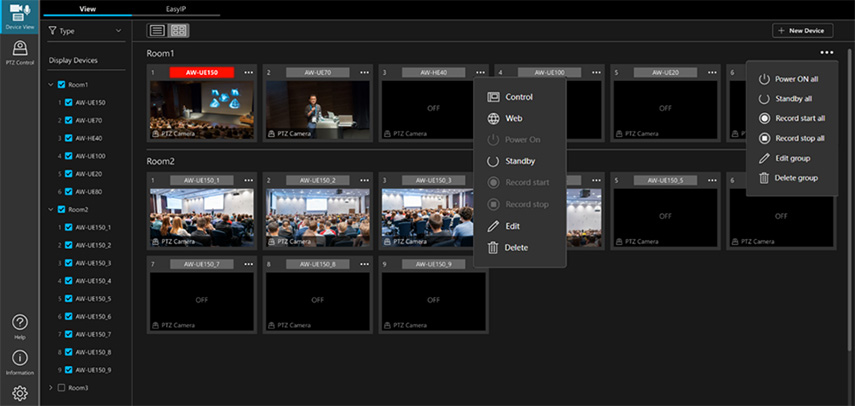Open options menu for AW-UE20 card
Screen dimensions: 855x406
[712, 72]
